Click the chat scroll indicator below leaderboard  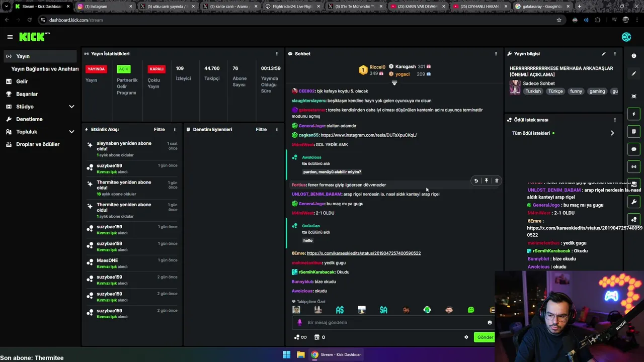click(x=394, y=83)
